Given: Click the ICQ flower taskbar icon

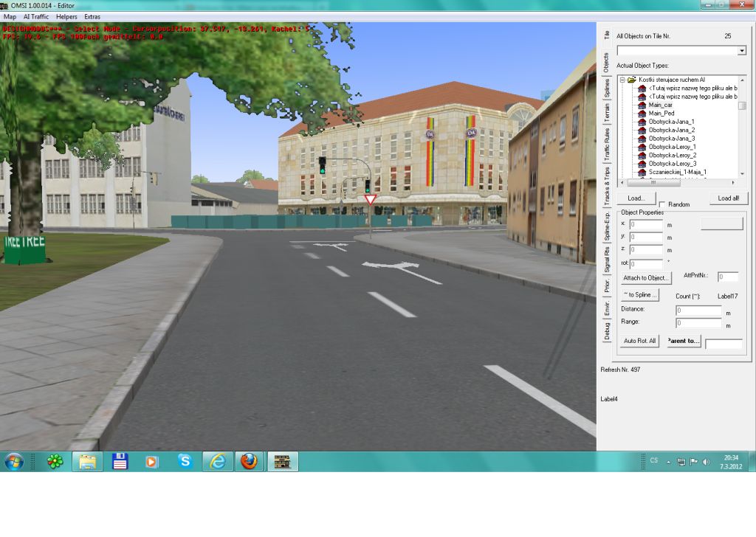Looking at the screenshot, I should 55,462.
